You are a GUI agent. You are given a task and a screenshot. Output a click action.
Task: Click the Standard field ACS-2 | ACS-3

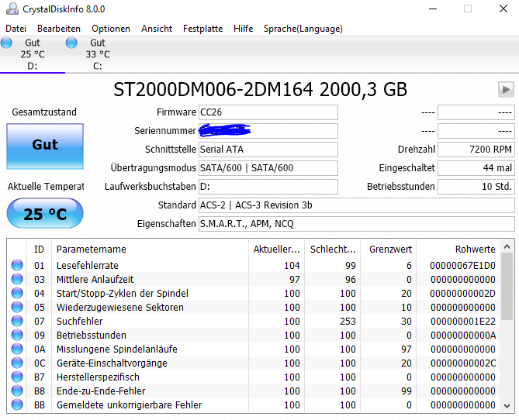(357, 205)
